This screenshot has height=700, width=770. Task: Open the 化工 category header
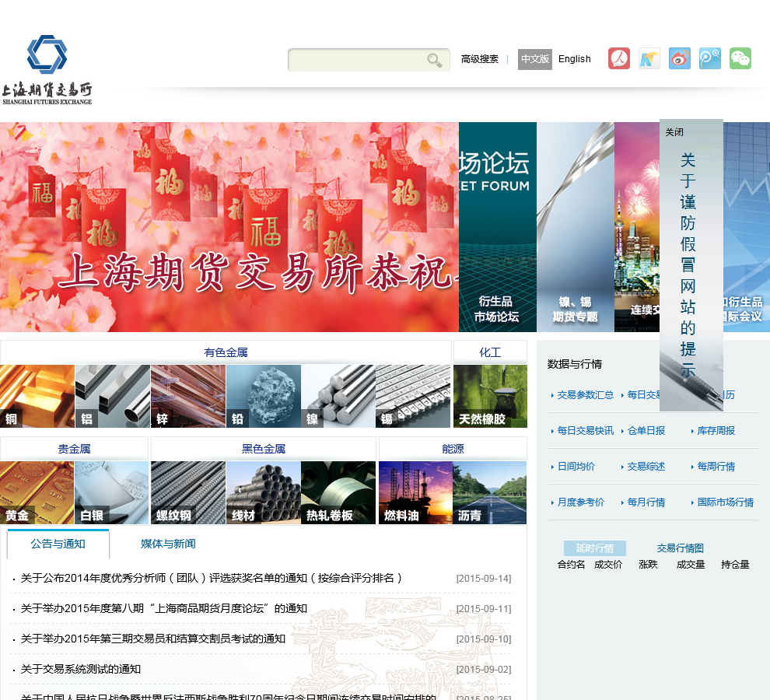(x=490, y=352)
